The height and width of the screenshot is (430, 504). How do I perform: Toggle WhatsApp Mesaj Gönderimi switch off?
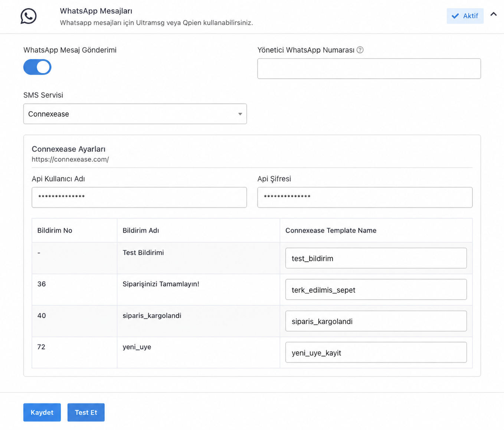37,67
